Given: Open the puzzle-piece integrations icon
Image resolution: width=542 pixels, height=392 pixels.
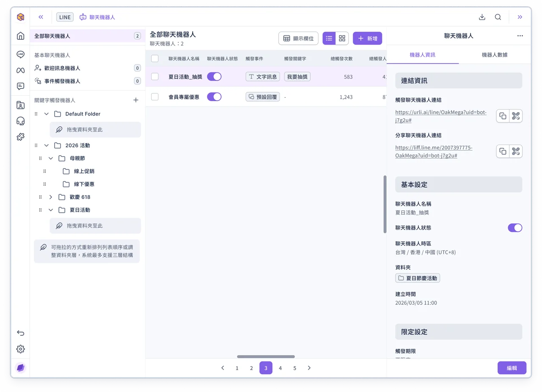Looking at the screenshot, I should 20,137.
